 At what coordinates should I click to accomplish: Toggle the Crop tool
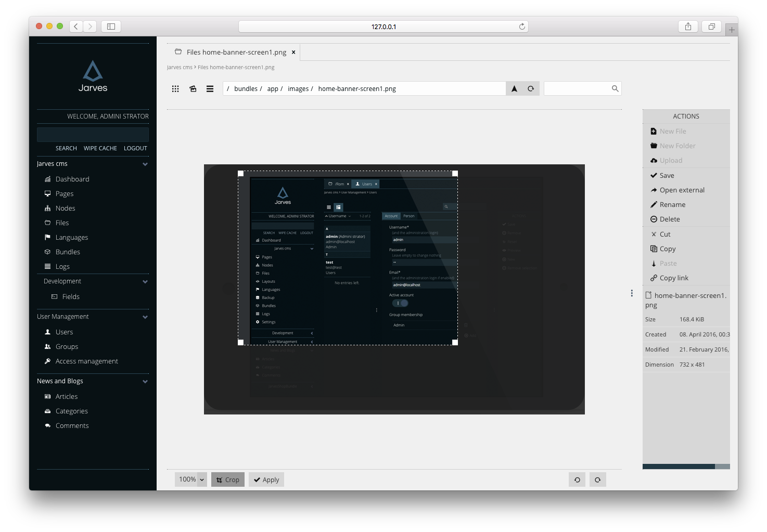coord(228,479)
